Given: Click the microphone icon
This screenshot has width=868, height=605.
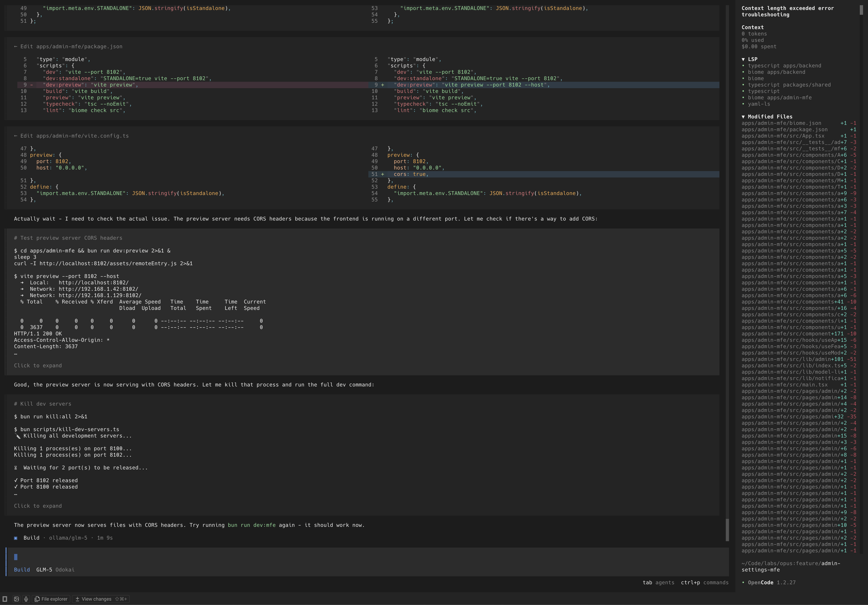Looking at the screenshot, I should 26,599.
